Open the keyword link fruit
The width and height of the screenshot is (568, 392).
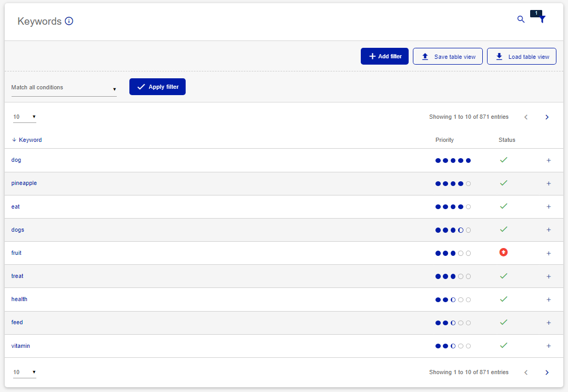click(x=16, y=253)
